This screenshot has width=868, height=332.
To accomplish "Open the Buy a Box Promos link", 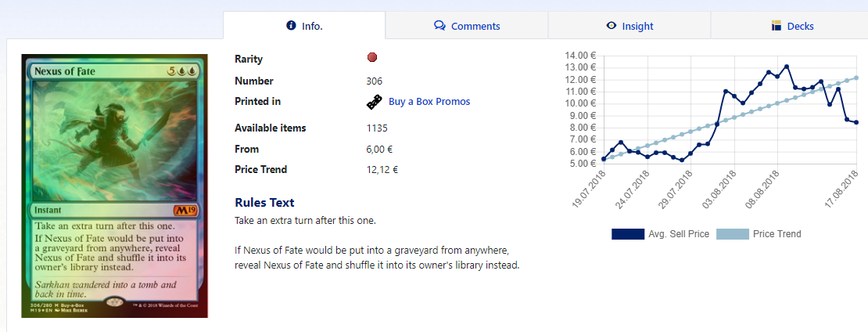I will pos(429,102).
